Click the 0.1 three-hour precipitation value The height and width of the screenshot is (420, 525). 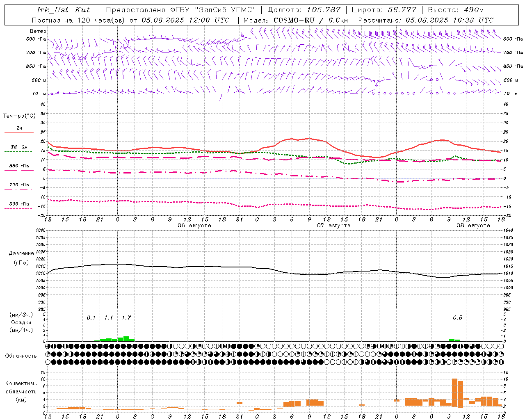pyautogui.click(x=91, y=318)
